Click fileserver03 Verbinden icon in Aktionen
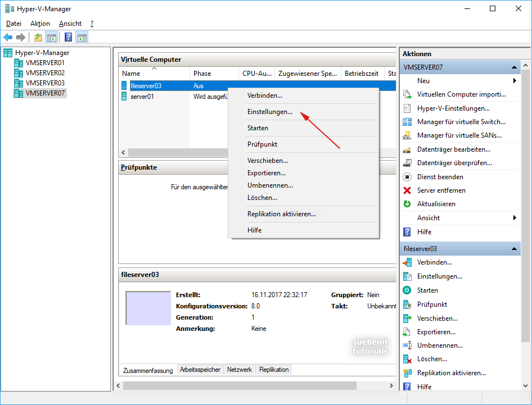Screen dimensions: 532x405 407,262
